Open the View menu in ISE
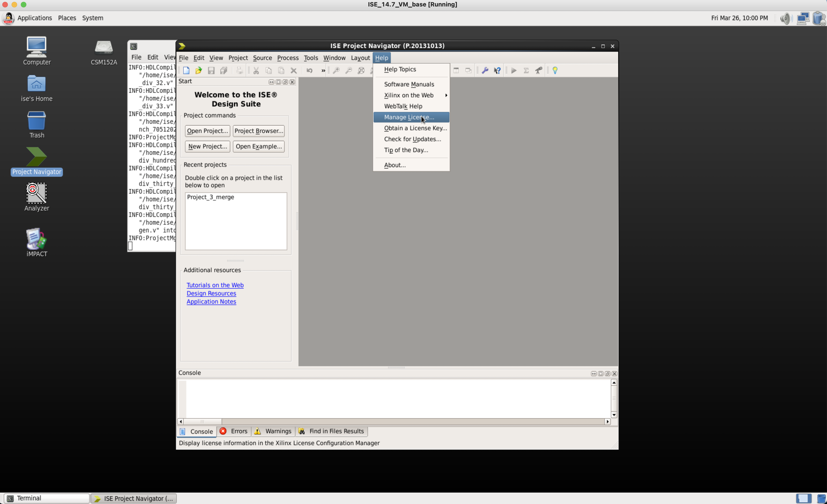This screenshot has width=827, height=504. (216, 58)
